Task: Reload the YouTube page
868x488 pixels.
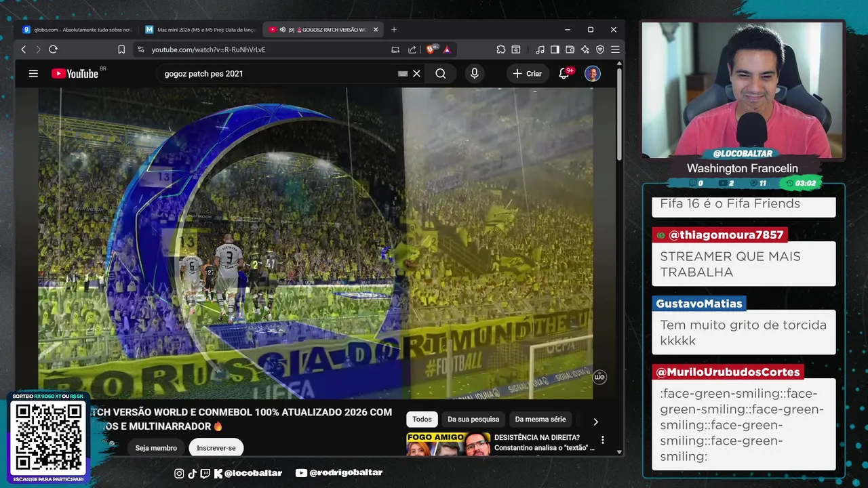Action: pyautogui.click(x=53, y=49)
